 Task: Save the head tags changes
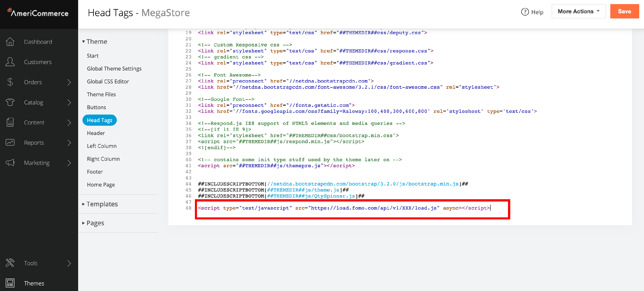(x=624, y=11)
